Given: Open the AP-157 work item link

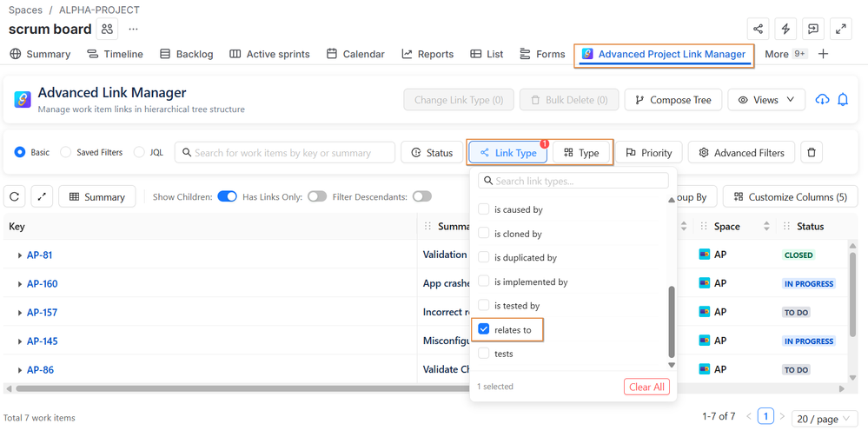Looking at the screenshot, I should tap(42, 313).
